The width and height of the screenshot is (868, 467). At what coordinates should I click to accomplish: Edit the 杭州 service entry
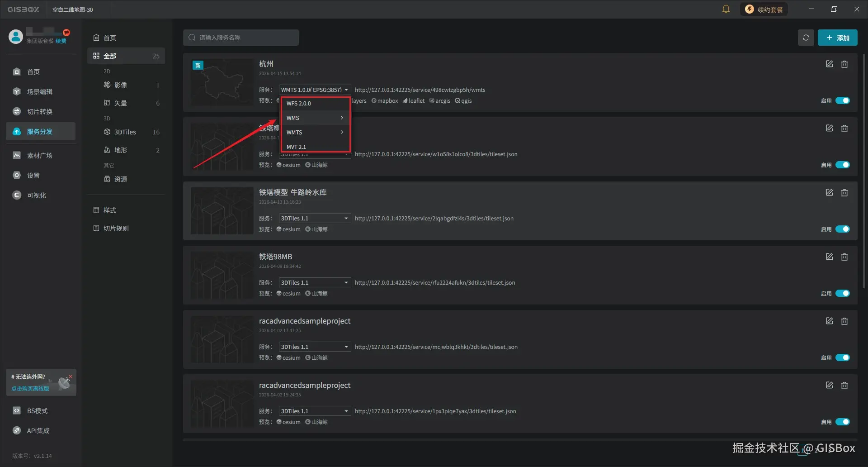(x=829, y=64)
